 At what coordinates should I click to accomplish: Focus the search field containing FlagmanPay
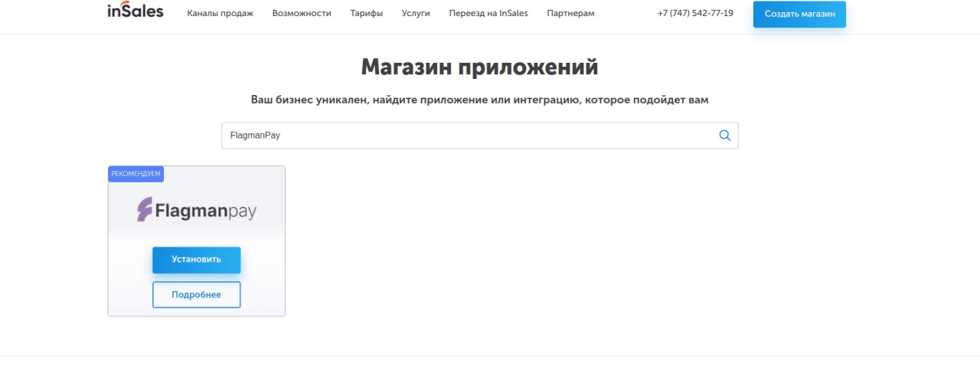click(x=479, y=136)
